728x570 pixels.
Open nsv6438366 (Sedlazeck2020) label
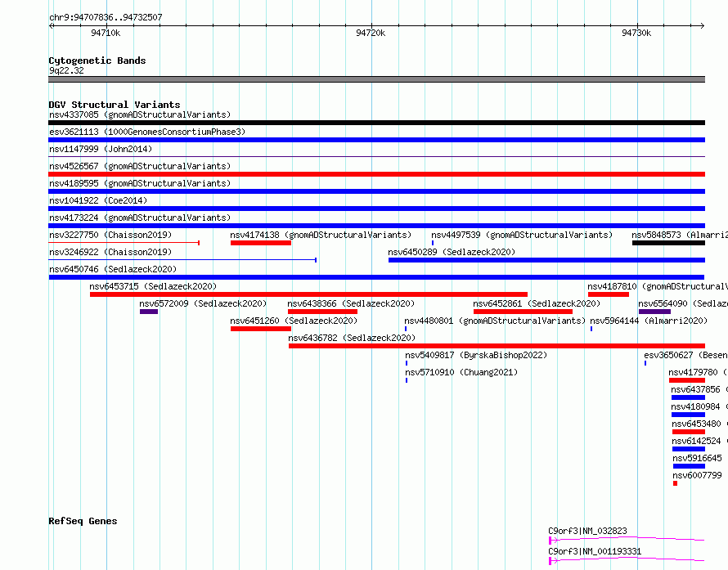(x=351, y=303)
